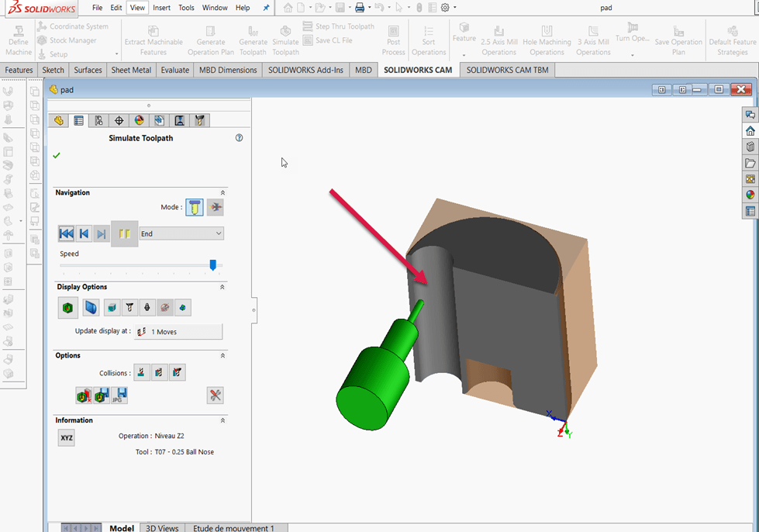This screenshot has height=532, width=759.
Task: Toggle fixture display greyed icon
Action: click(x=165, y=307)
